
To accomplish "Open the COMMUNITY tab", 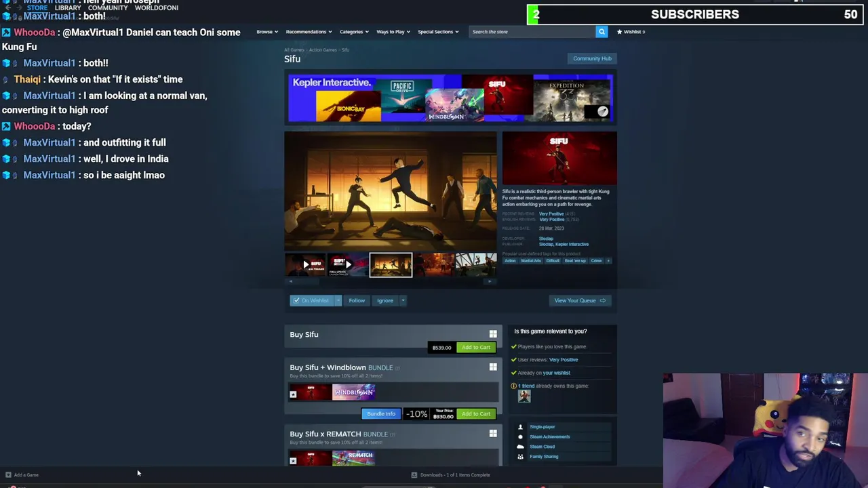I will click(x=108, y=7).
